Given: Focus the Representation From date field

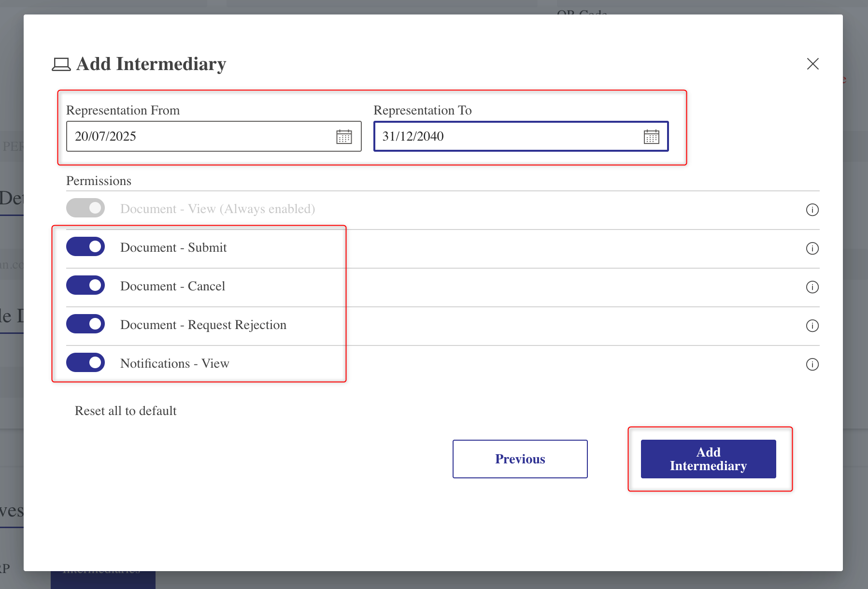Looking at the screenshot, I should [214, 136].
